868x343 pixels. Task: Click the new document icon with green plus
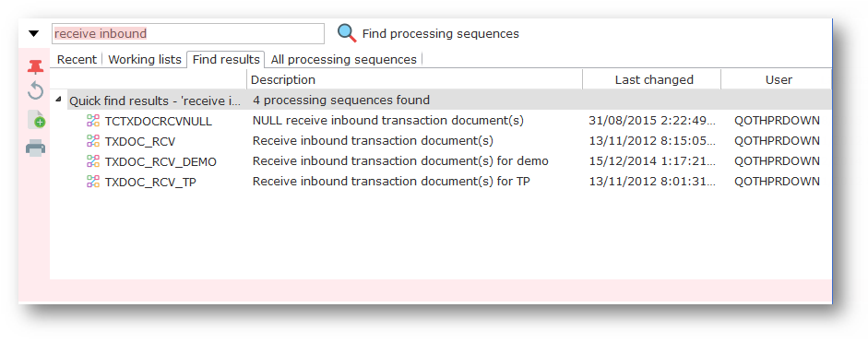35,119
